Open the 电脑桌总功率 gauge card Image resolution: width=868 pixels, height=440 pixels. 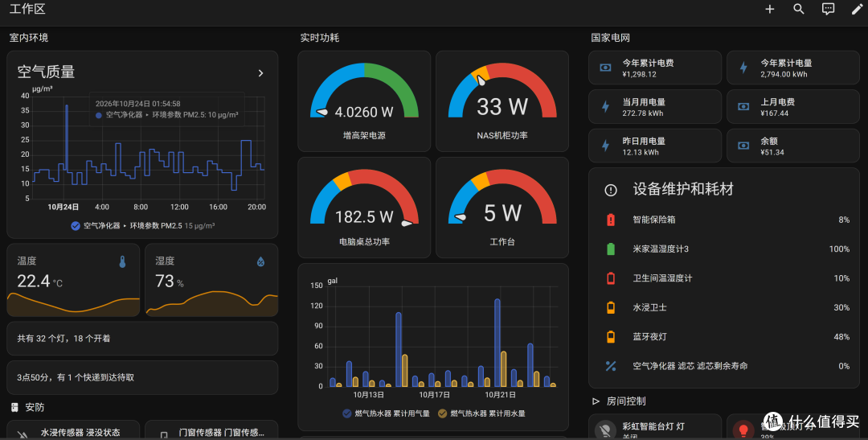point(364,208)
